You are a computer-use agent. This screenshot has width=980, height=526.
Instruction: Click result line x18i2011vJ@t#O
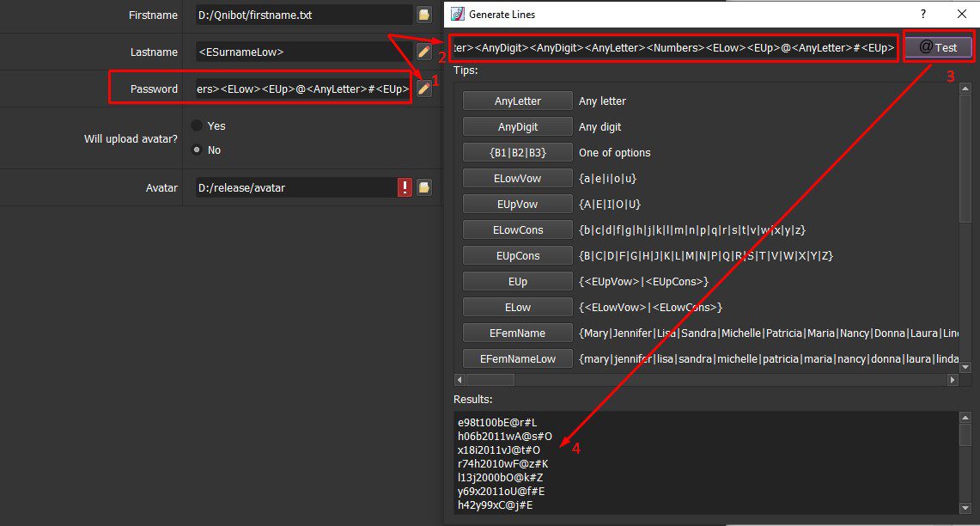point(499,450)
